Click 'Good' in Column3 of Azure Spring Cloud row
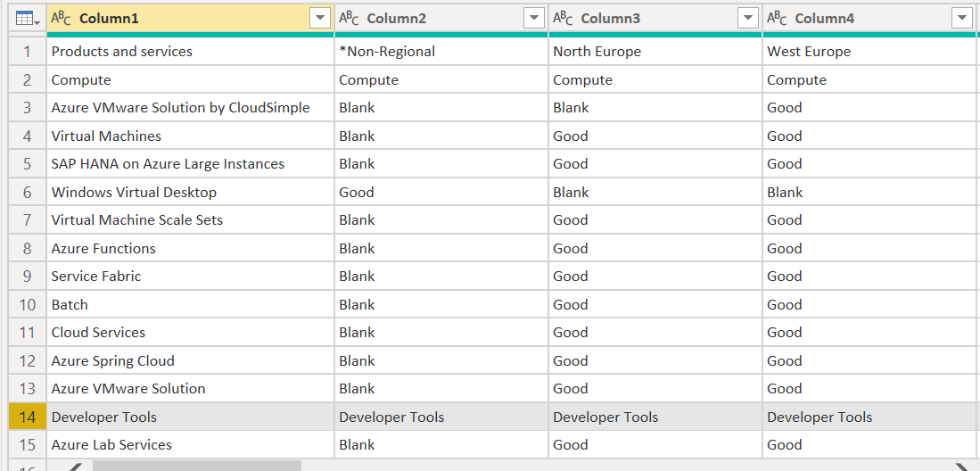Screen dimensions: 980x471 (655, 361)
